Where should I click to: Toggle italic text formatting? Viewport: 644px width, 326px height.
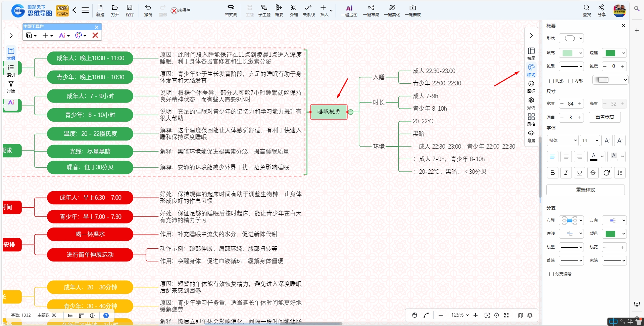coord(566,173)
